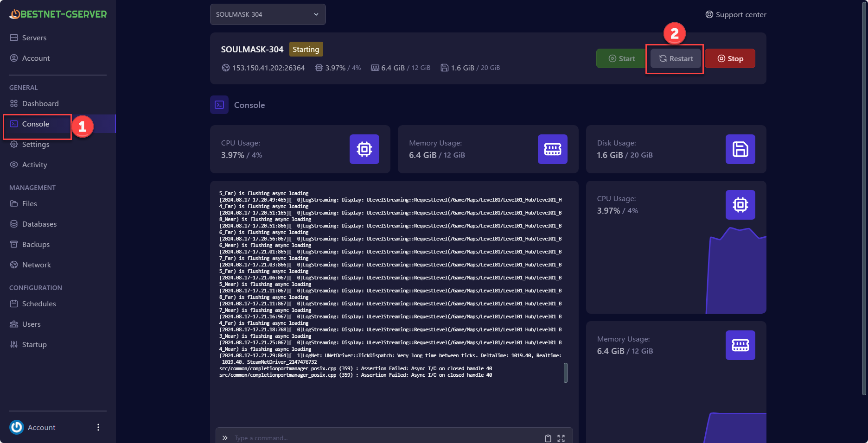Screen dimensions: 868x443
Task: Click the fullscreen expand icon in console
Action: tap(561, 438)
